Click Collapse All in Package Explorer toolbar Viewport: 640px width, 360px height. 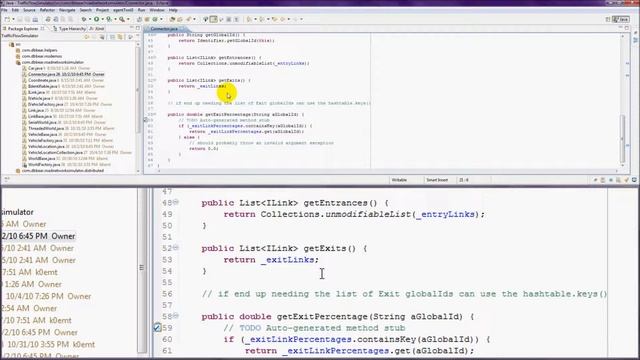coord(112,37)
